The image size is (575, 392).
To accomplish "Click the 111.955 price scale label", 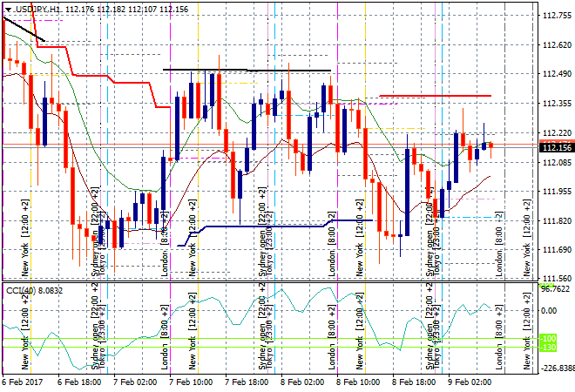I will [x=557, y=192].
